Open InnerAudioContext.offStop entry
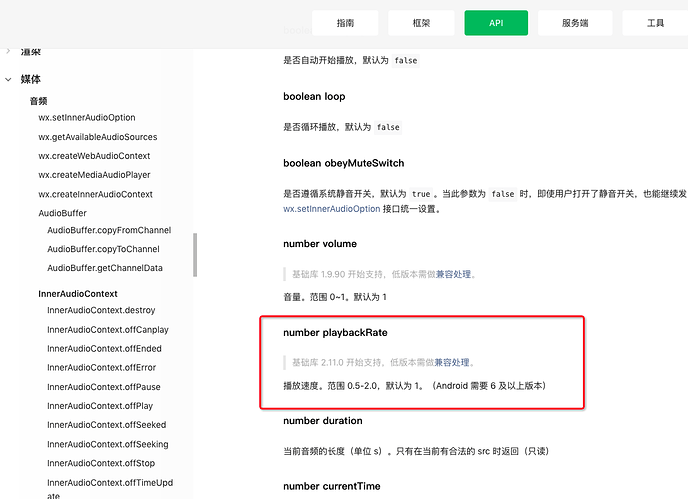Image resolution: width=688 pixels, height=499 pixels. pyautogui.click(x=101, y=463)
